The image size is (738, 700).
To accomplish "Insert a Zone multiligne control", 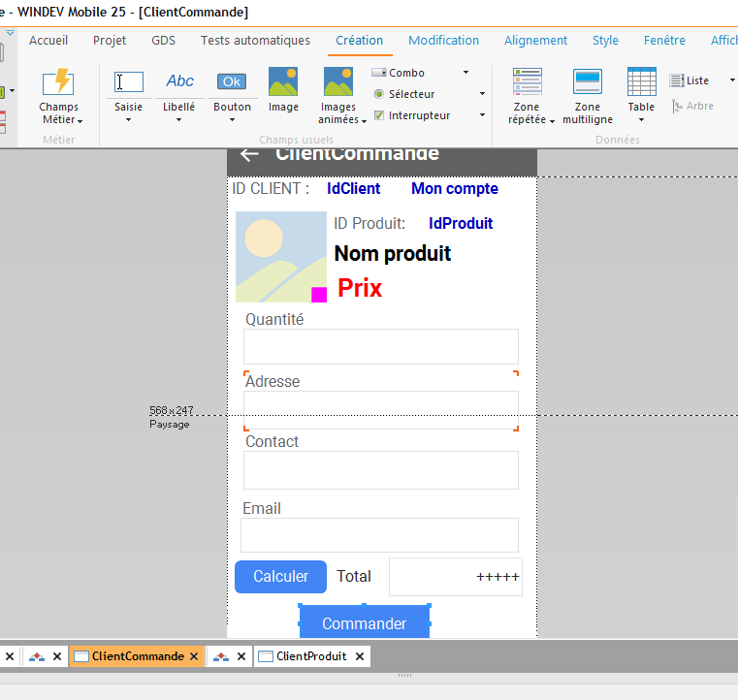I will coord(588,82).
